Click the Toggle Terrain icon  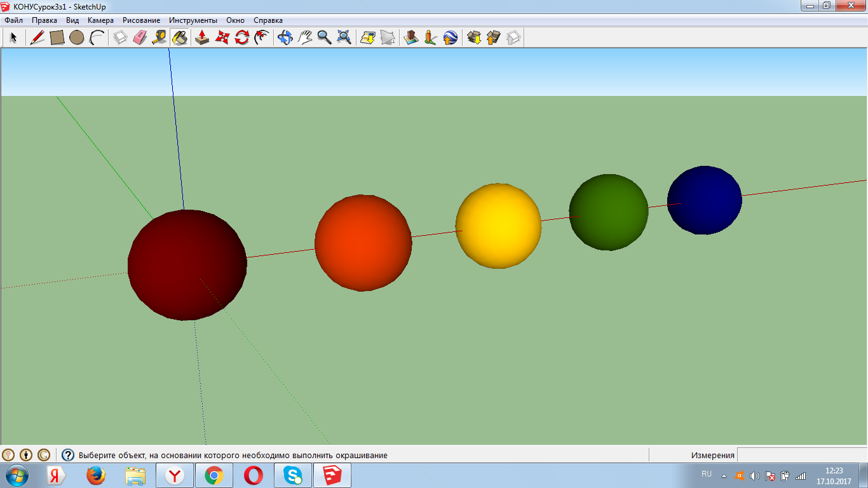pyautogui.click(x=388, y=37)
